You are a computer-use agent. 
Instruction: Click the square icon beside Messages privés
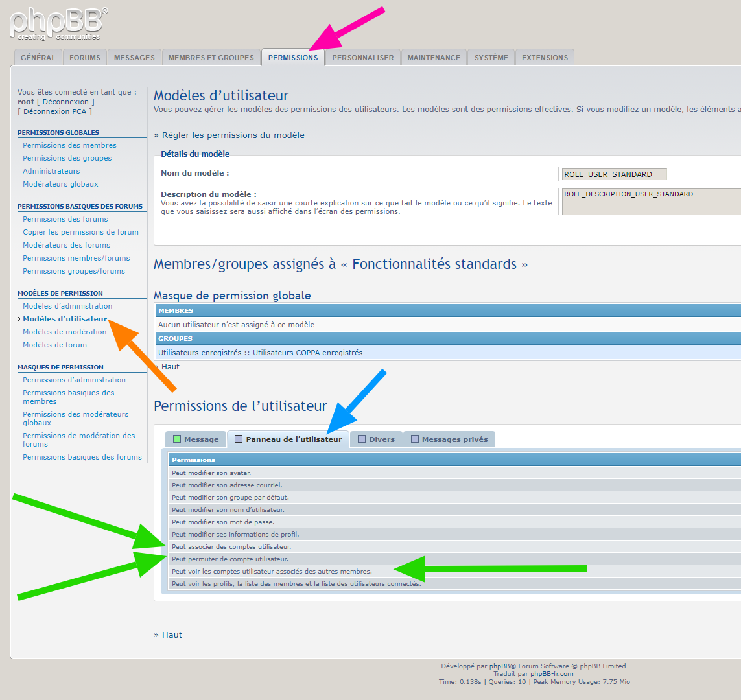coord(415,439)
